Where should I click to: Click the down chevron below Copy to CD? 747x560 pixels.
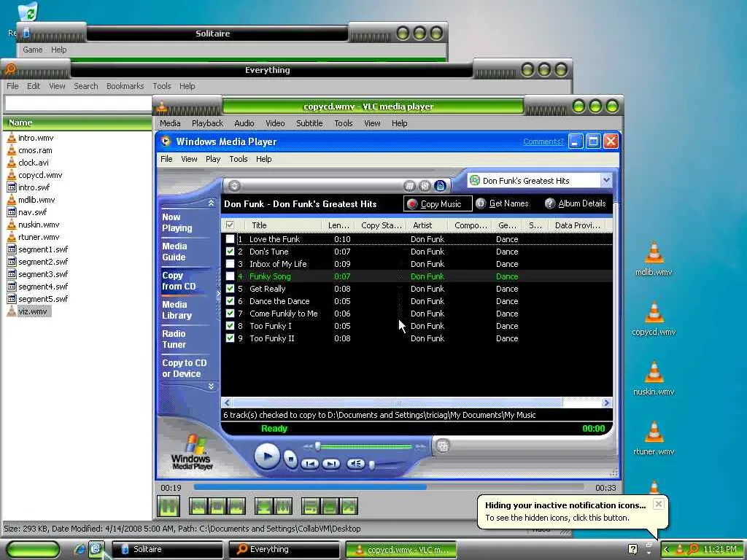pos(211,386)
